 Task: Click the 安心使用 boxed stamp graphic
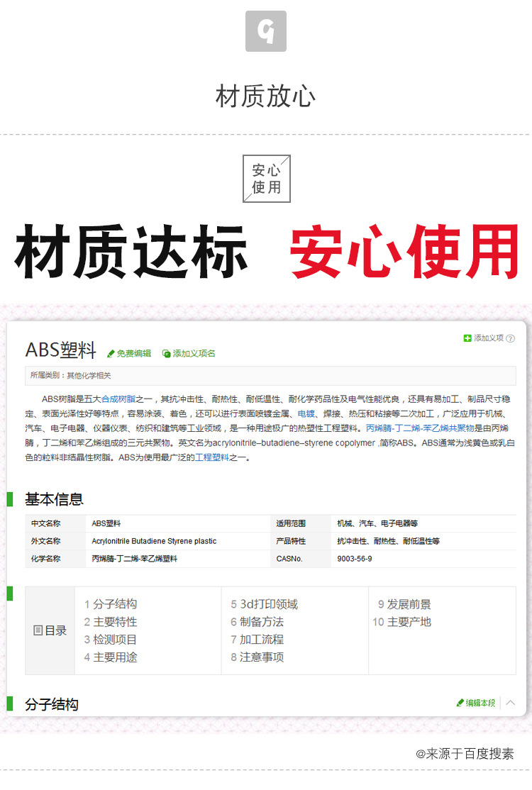pyautogui.click(x=267, y=179)
